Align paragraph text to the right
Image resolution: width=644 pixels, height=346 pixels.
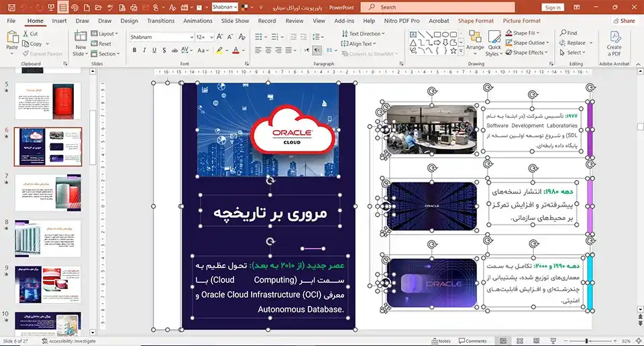click(278, 50)
